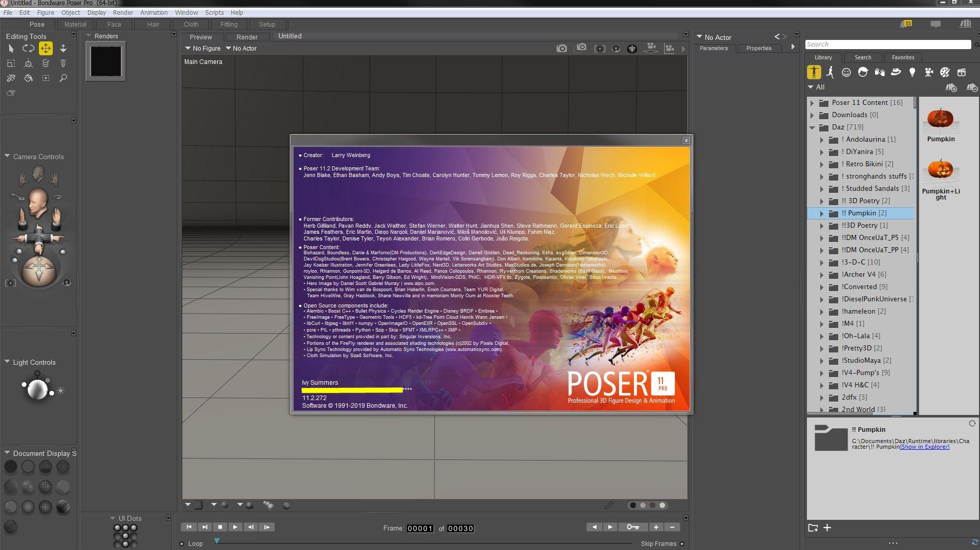Expand the !! Pumpkin folder
The width and height of the screenshot is (980, 550).
[x=822, y=213]
